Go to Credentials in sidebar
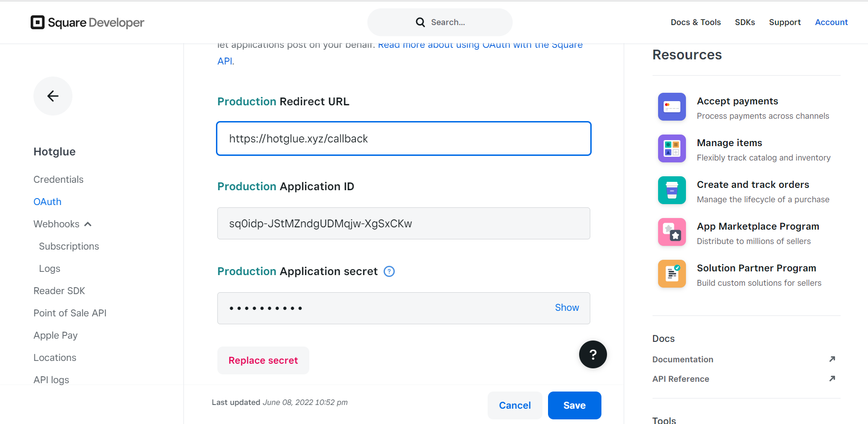Screen dimensions: 868x424 (x=59, y=180)
